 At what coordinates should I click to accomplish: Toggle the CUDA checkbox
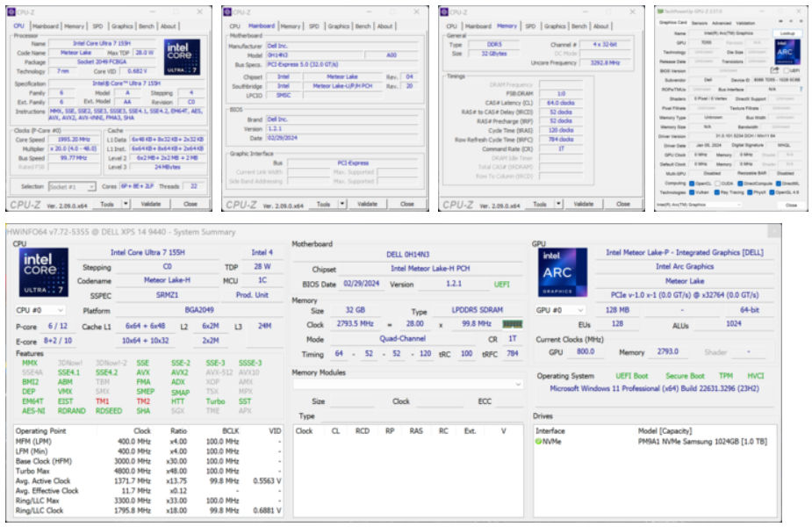[x=717, y=184]
